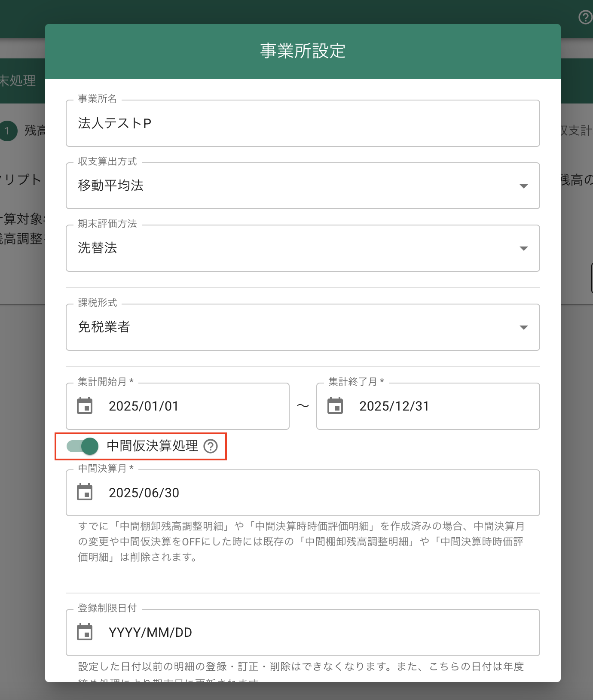This screenshot has height=700, width=593.
Task: Click the 事業所設定 dialog title
Action: pos(303,51)
